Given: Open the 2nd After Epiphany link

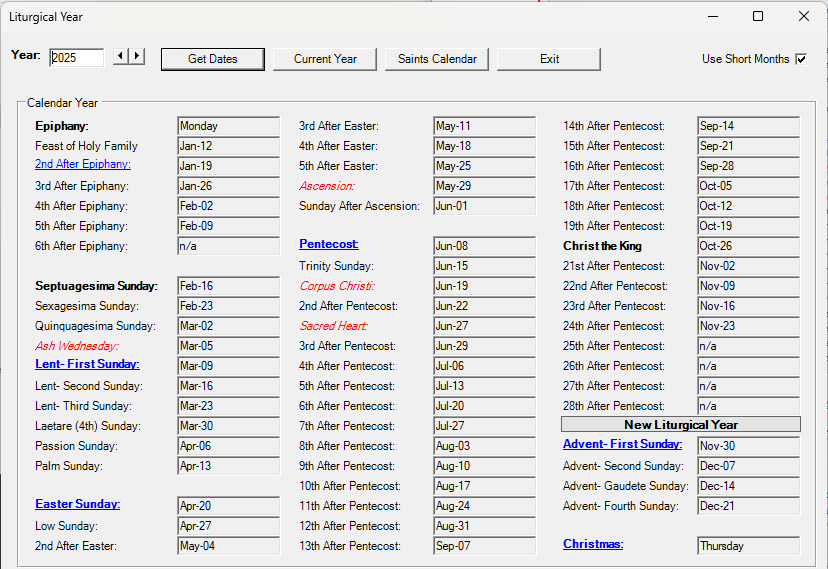Looking at the screenshot, I should (83, 164).
